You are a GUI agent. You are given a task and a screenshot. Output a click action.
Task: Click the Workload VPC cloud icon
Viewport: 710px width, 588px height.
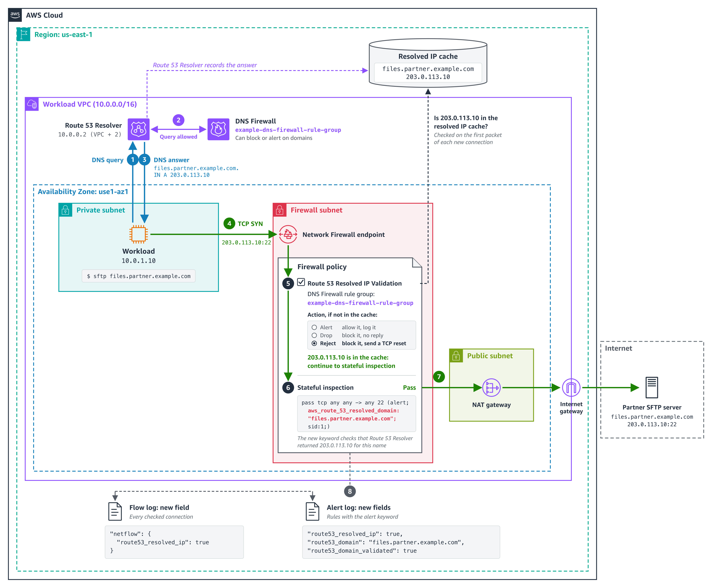point(32,104)
